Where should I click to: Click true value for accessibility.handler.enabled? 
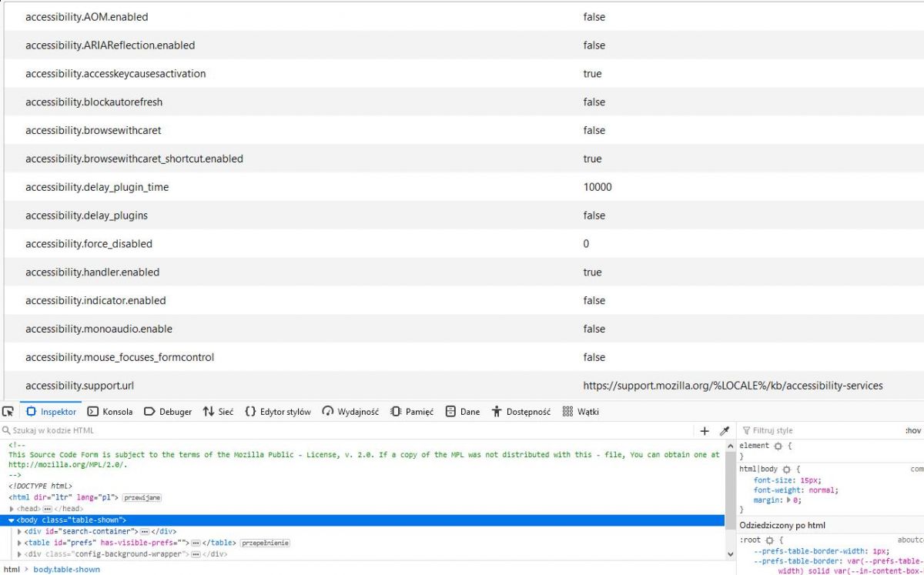coord(592,272)
